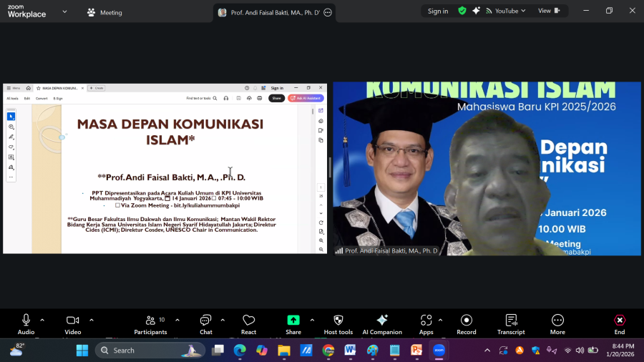Click the Acrobat print icon
Screen dimensions: 644x362
260,99
